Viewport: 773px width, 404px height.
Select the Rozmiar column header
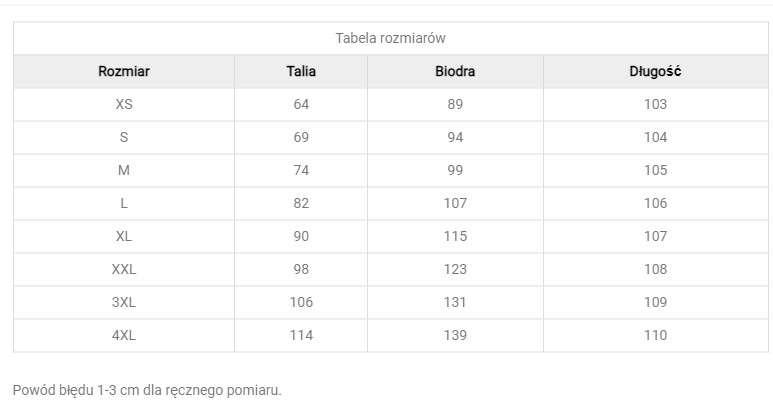[x=124, y=72]
